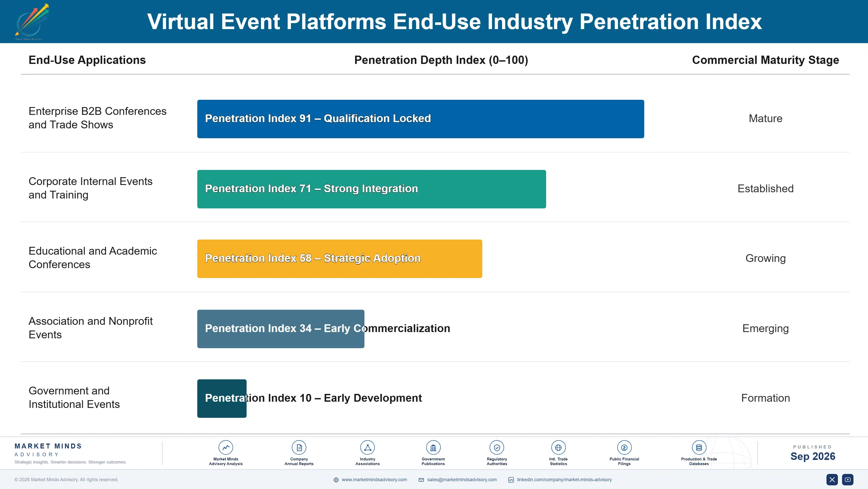868x489 pixels.
Task: Click the Production & Trade Databases icon
Action: pos(699,447)
